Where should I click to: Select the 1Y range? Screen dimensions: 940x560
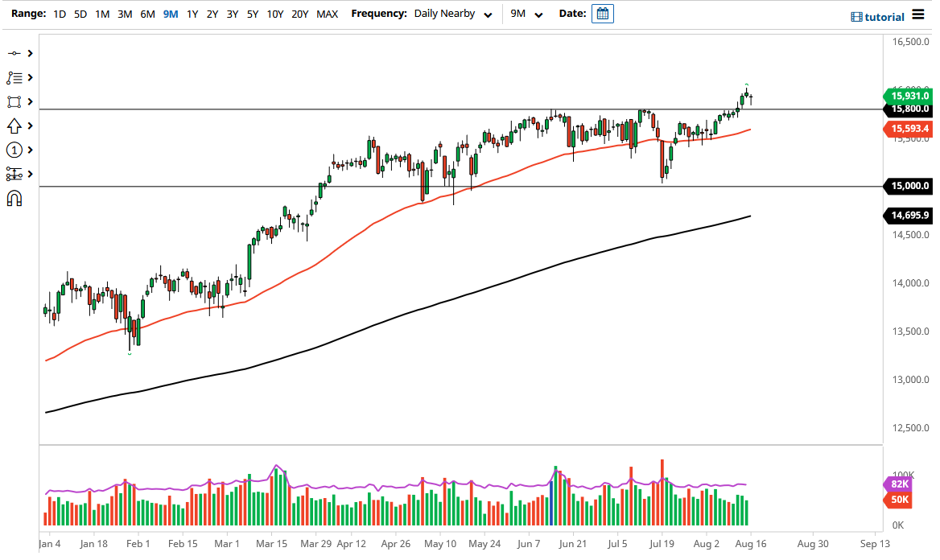click(x=192, y=14)
